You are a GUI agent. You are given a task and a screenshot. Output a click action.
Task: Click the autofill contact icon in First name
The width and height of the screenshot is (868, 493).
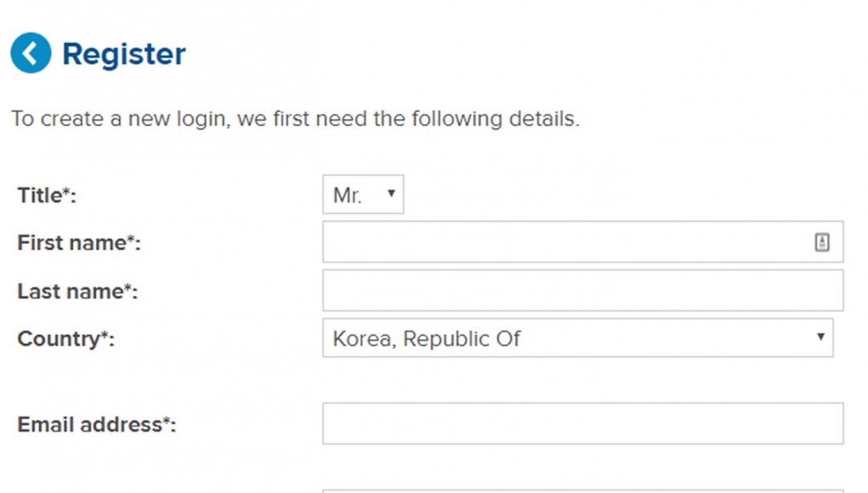point(822,241)
